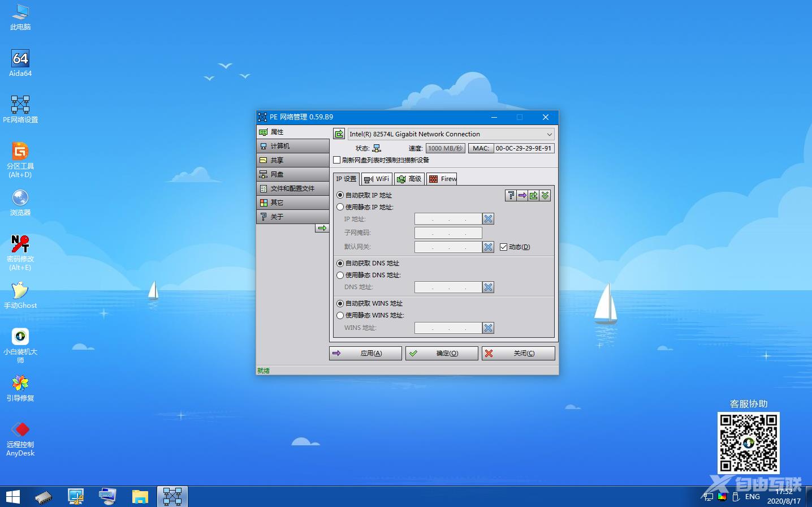
Task: Switch to the 高级 tab
Action: 409,179
